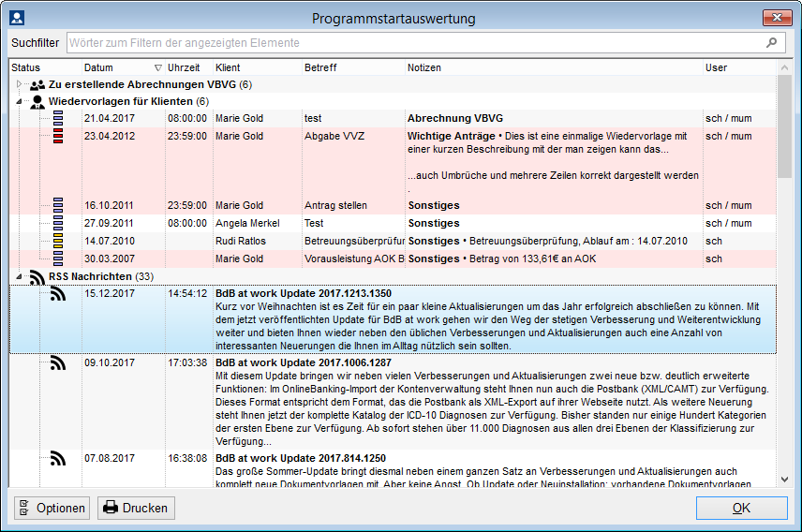This screenshot has height=532, width=802.
Task: Close the Programmstartauswertung window
Action: (x=778, y=18)
